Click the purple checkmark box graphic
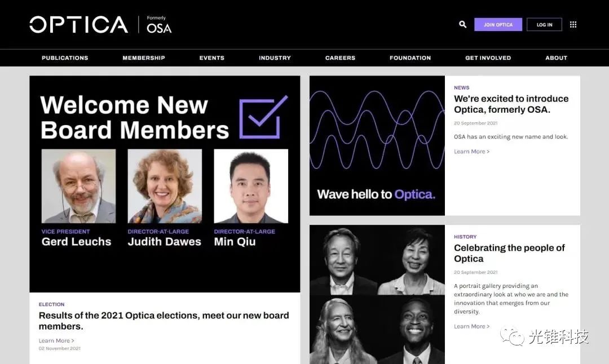The image size is (609, 364). click(263, 117)
